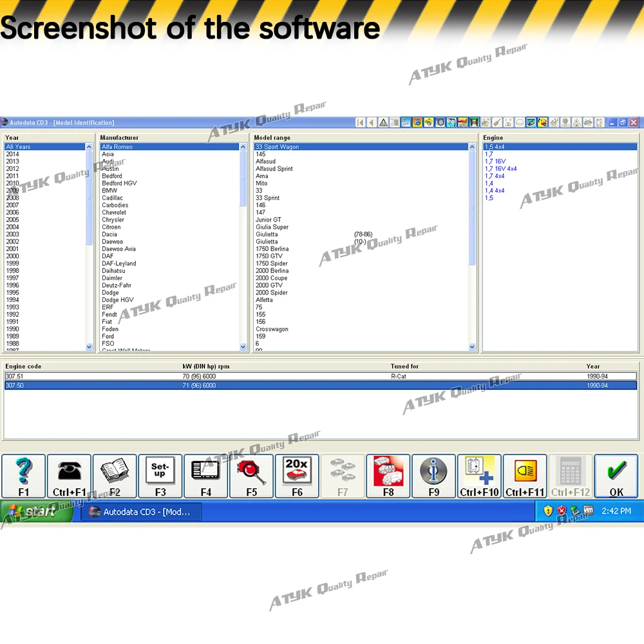Click the yellow security shield tray icon
Viewport: 644px width, 644px height.
(x=548, y=511)
